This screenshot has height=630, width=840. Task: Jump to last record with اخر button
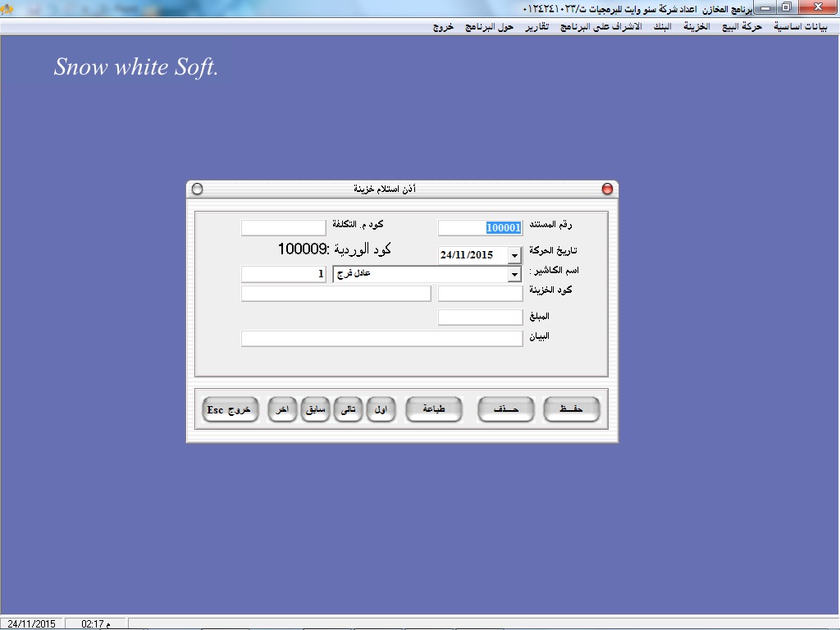click(282, 409)
